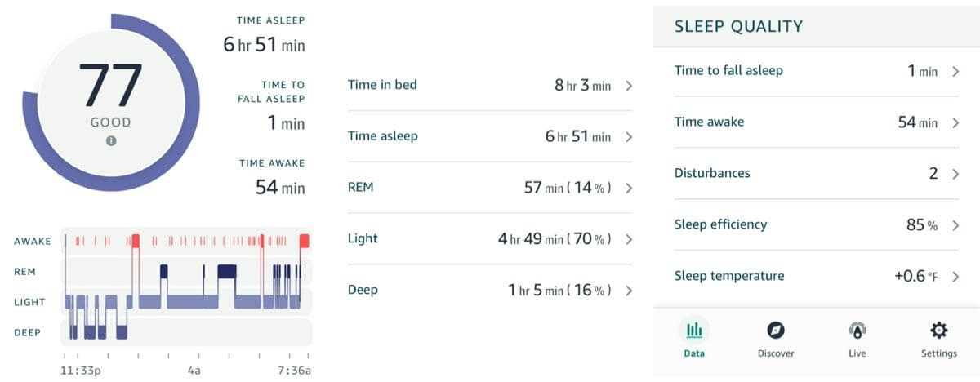
Task: Open the Data tab bar-chart icon
Action: coord(694,331)
